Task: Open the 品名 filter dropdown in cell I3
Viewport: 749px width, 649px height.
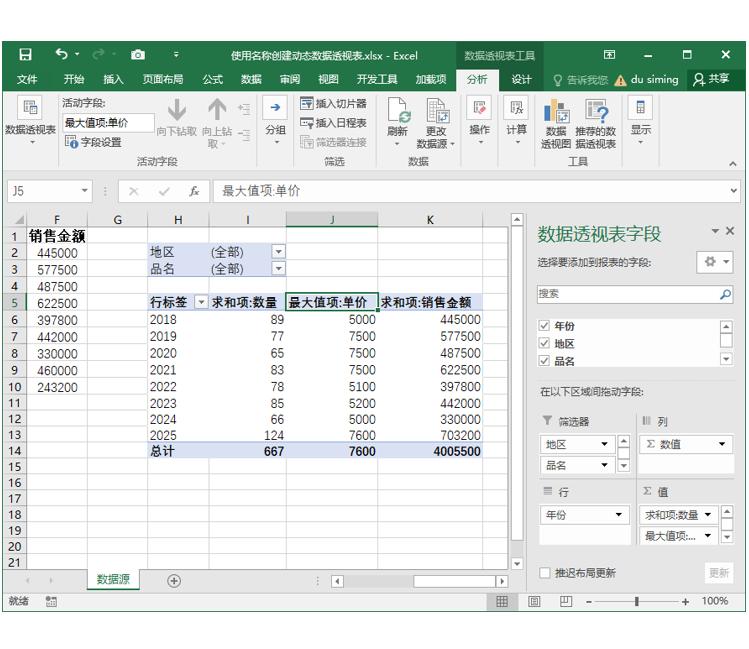Action: [x=278, y=268]
